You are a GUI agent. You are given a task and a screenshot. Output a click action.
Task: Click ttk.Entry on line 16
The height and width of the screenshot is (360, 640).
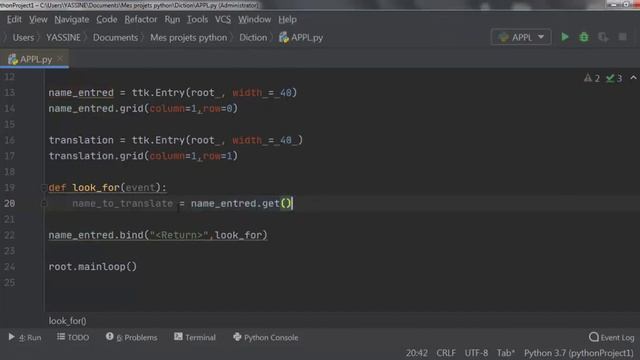158,140
